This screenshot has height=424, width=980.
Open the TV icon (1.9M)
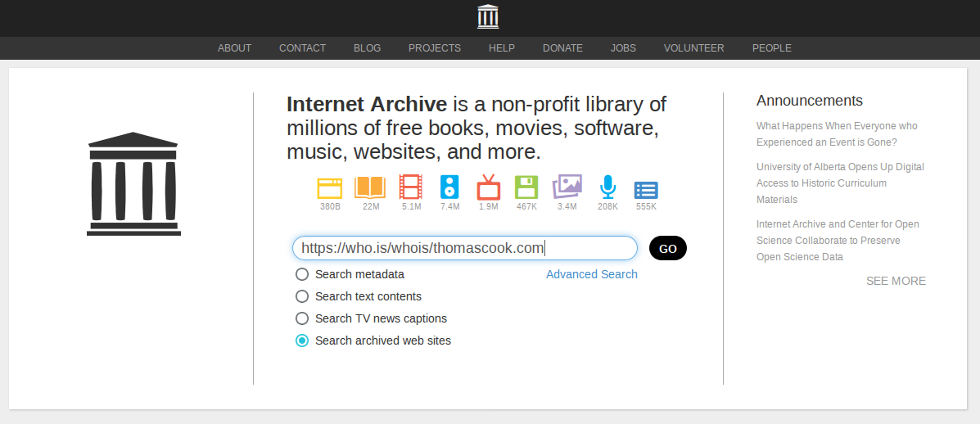coord(488,187)
